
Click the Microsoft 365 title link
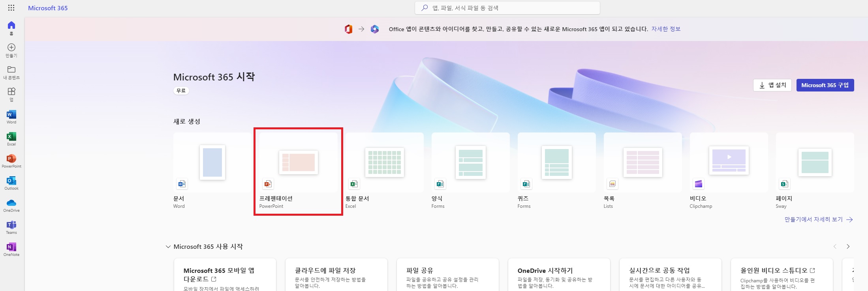(x=48, y=8)
